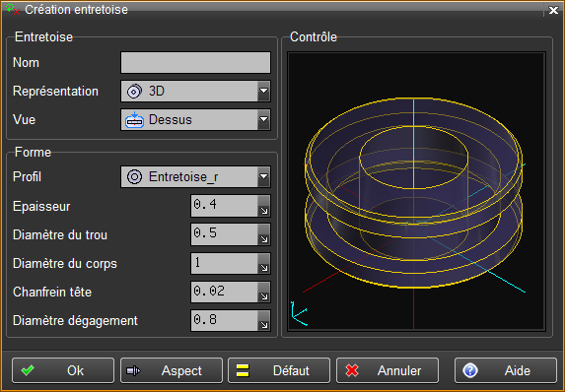The width and height of the screenshot is (565, 392).
Task: Open the Vue dropdown arrow
Action: coord(264,119)
